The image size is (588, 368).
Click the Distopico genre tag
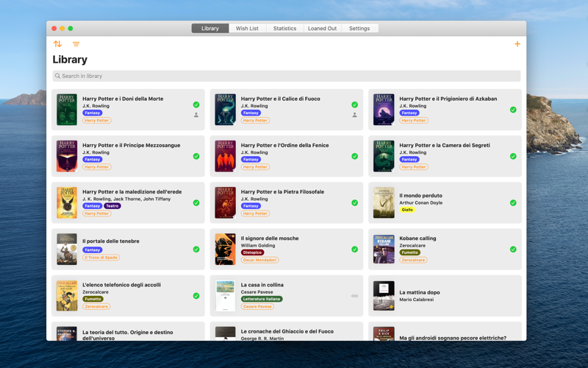(252, 252)
